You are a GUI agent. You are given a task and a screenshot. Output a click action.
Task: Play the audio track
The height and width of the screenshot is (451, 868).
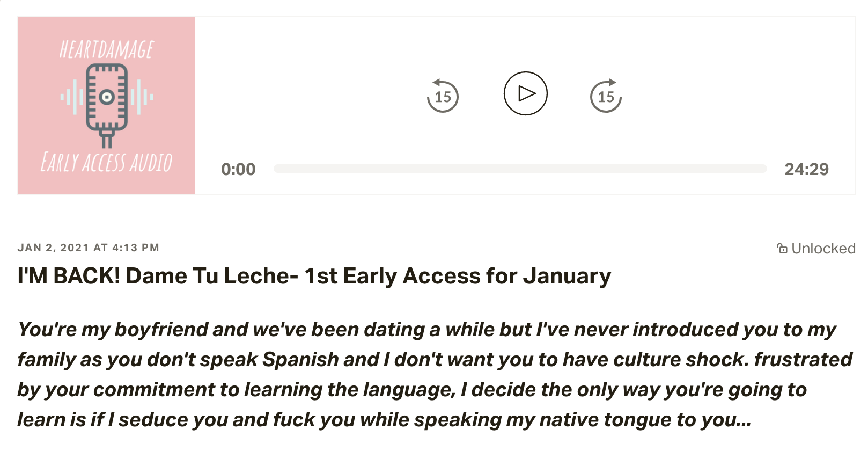tap(525, 93)
